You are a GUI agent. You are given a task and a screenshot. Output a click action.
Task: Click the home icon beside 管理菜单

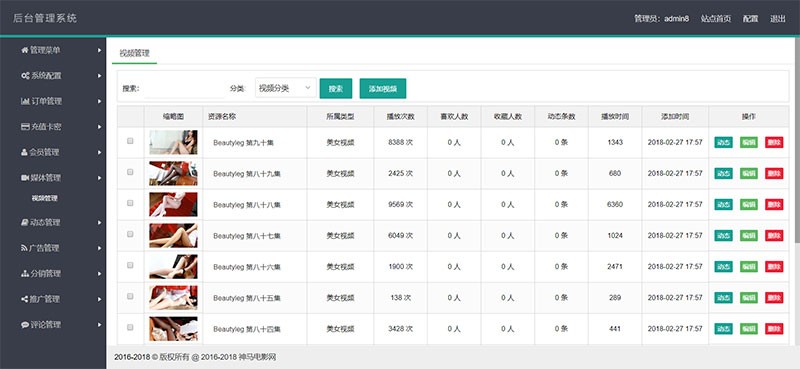click(24, 50)
